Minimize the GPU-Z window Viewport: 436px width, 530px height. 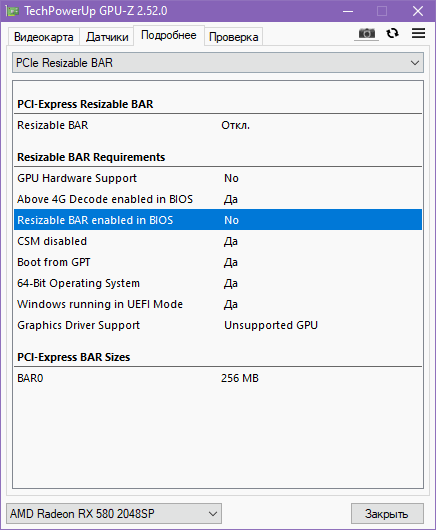pyautogui.click(x=348, y=11)
